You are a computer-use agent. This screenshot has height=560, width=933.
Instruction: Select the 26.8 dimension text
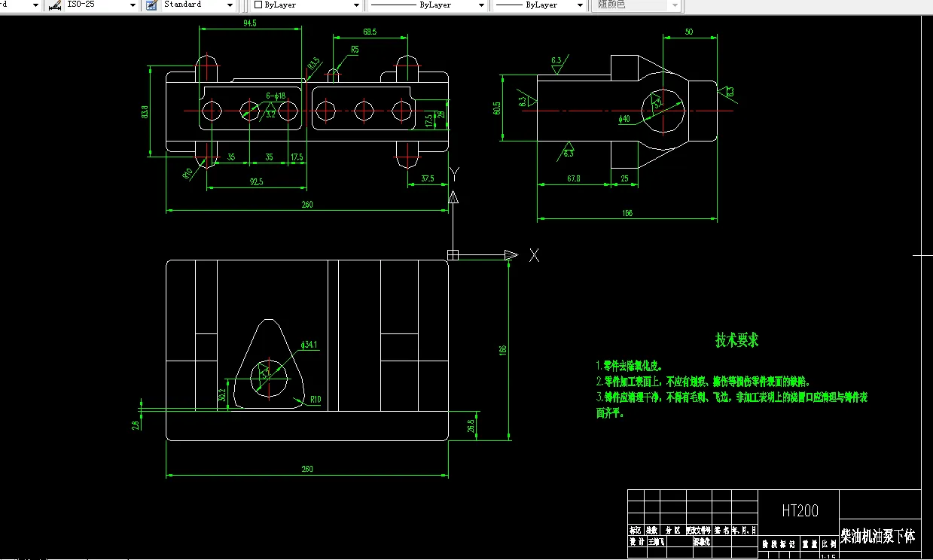coord(471,426)
